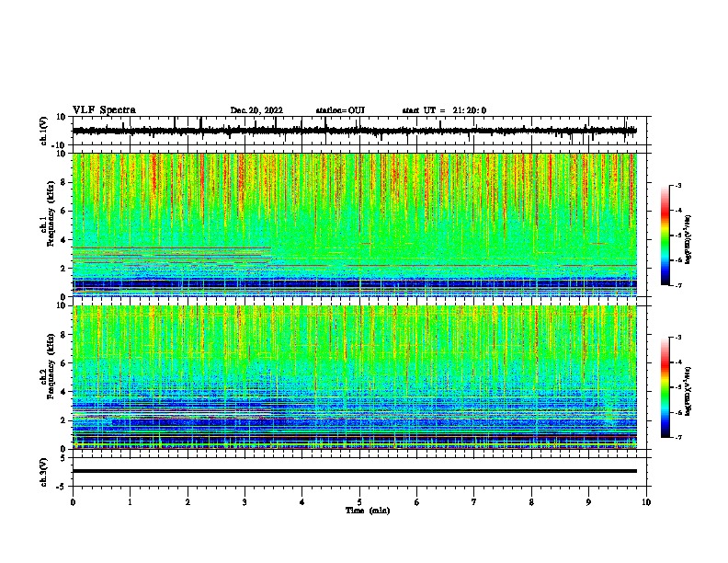728x563 pixels.
Task: Click inside the ch.2 spectrogram panel
Action: pyautogui.click(x=355, y=377)
